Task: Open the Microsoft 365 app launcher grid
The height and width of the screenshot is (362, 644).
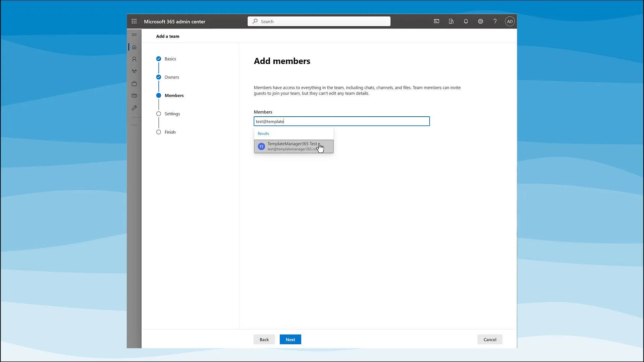Action: pyautogui.click(x=134, y=21)
